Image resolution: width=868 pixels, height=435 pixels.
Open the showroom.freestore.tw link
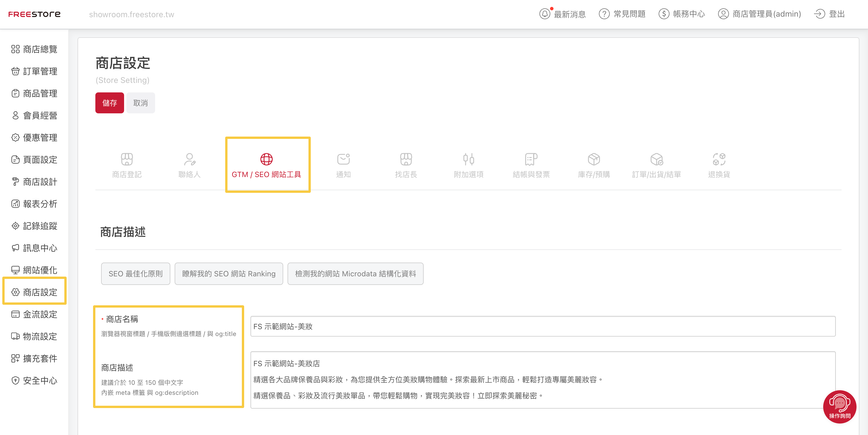[132, 14]
